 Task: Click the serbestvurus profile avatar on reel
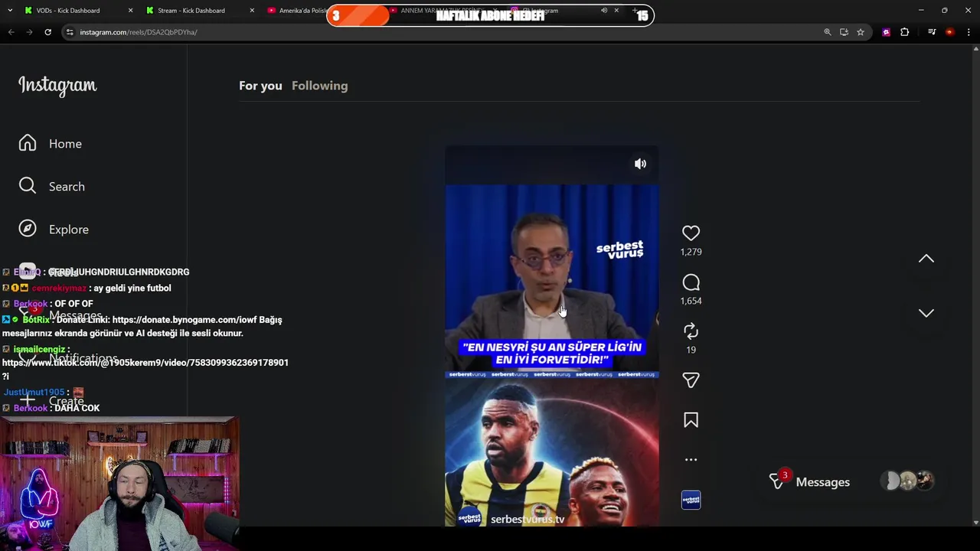(x=469, y=518)
